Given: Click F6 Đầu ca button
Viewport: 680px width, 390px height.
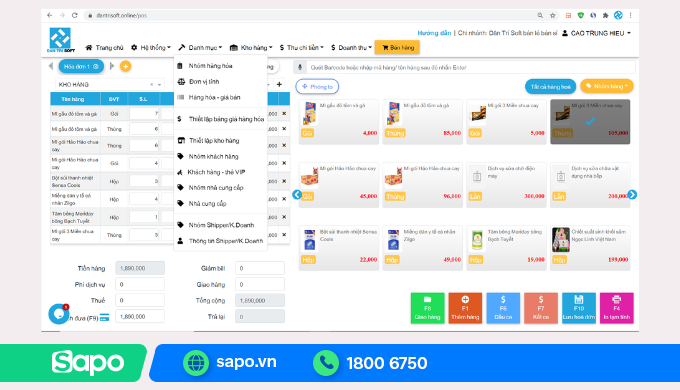Looking at the screenshot, I should coord(503,308).
